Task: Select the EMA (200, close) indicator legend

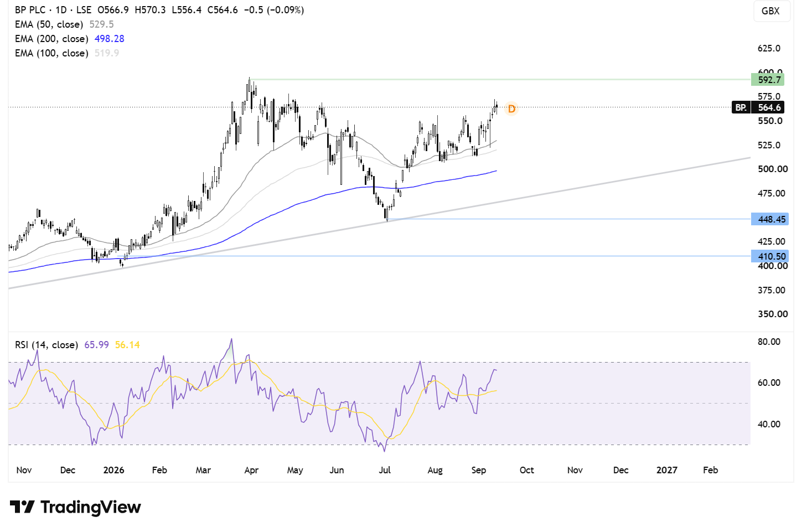Action: pyautogui.click(x=51, y=39)
